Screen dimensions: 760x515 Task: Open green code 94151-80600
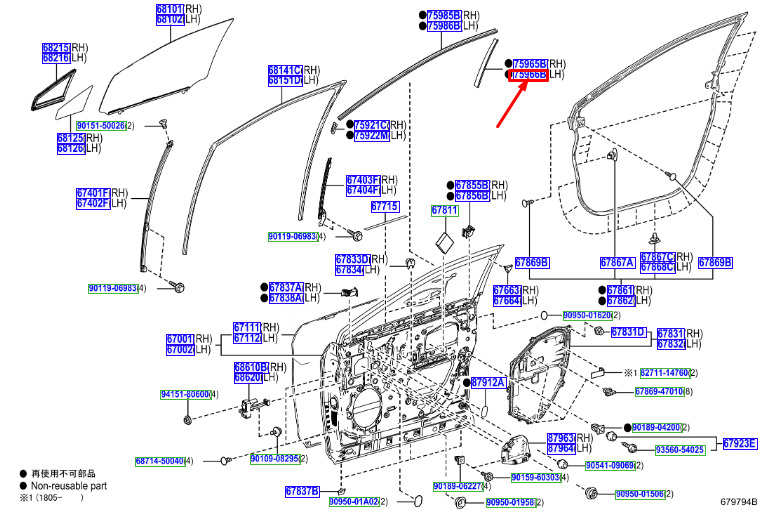click(185, 395)
